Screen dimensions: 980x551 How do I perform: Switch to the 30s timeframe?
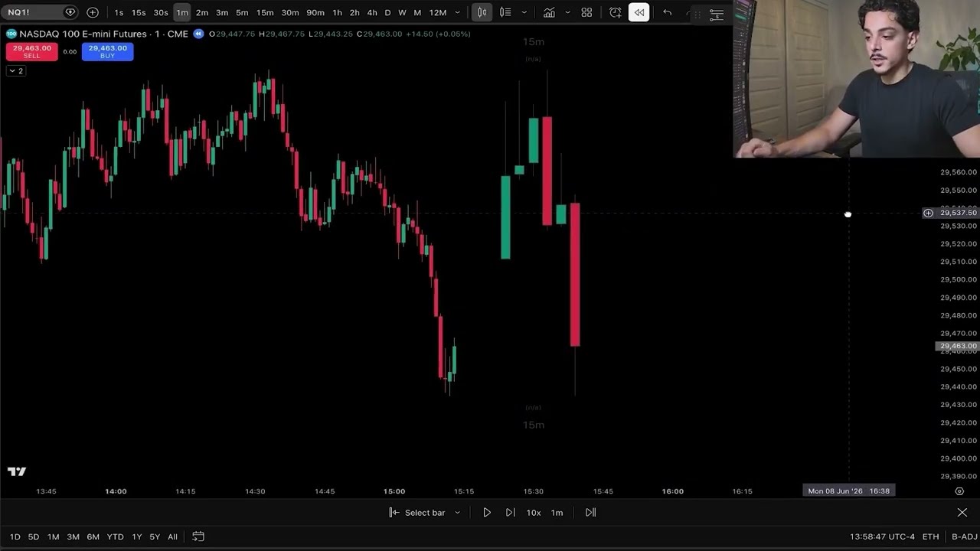pos(161,12)
